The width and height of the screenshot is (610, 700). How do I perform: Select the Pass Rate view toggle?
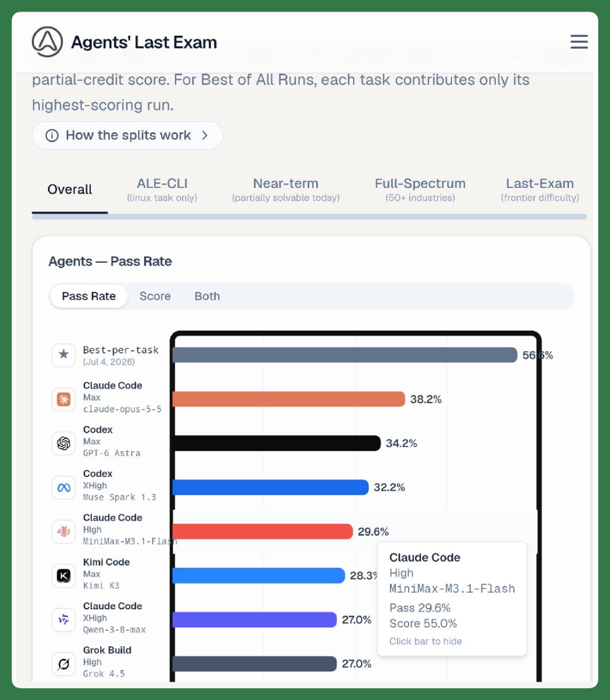pyautogui.click(x=88, y=296)
